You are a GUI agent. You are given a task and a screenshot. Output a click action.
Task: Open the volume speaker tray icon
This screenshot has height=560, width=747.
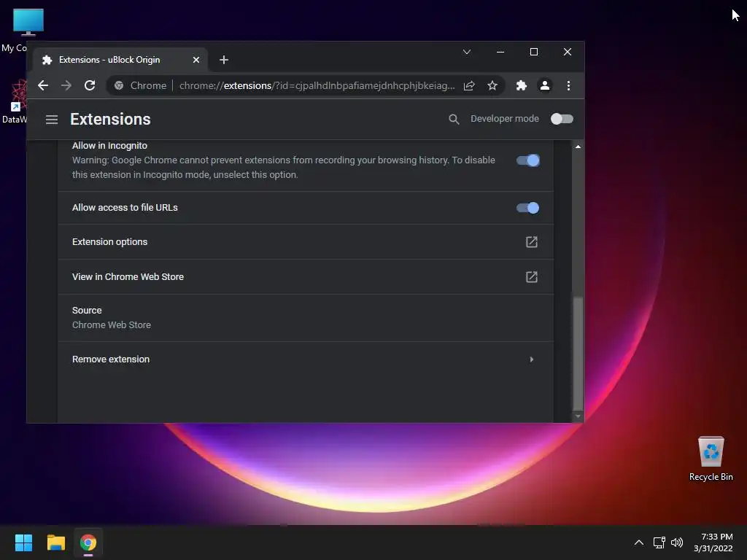tap(676, 542)
